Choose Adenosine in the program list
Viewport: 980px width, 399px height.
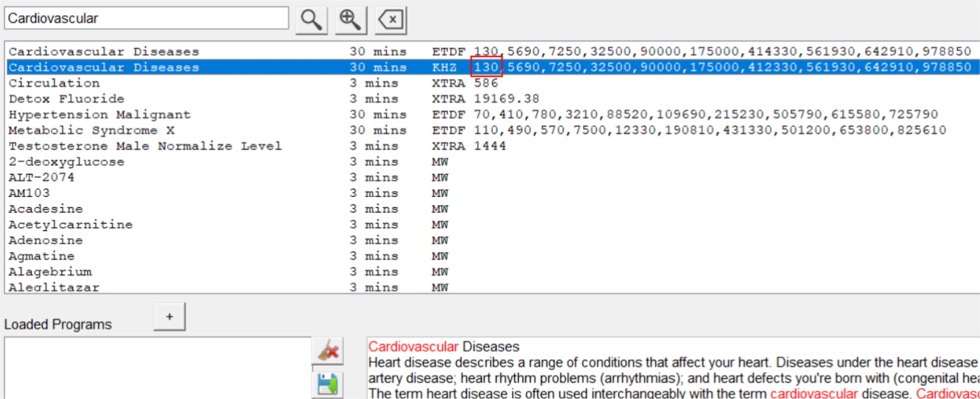(46, 240)
